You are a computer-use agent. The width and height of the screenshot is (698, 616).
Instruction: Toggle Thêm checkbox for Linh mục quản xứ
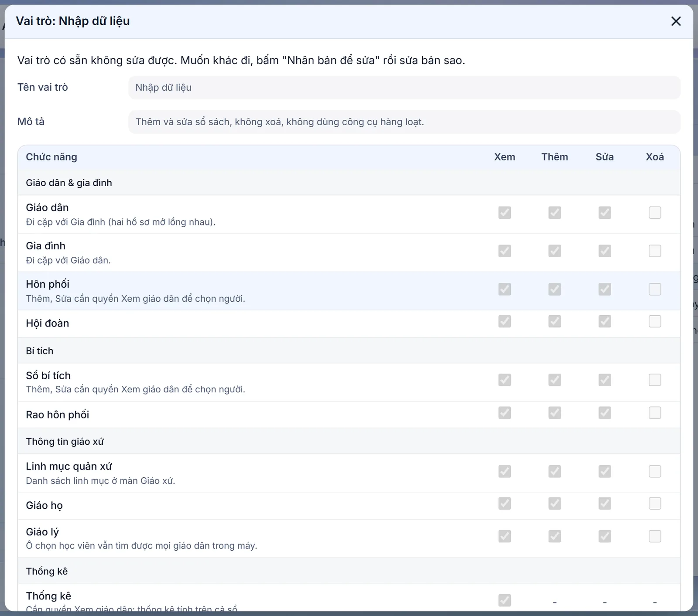pyautogui.click(x=555, y=471)
